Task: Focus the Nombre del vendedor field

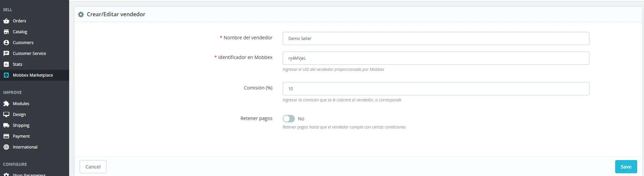Action: point(436,38)
